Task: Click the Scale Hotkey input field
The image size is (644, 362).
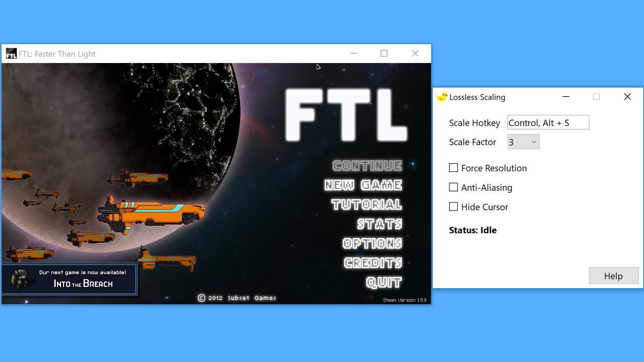Action: 548,122
